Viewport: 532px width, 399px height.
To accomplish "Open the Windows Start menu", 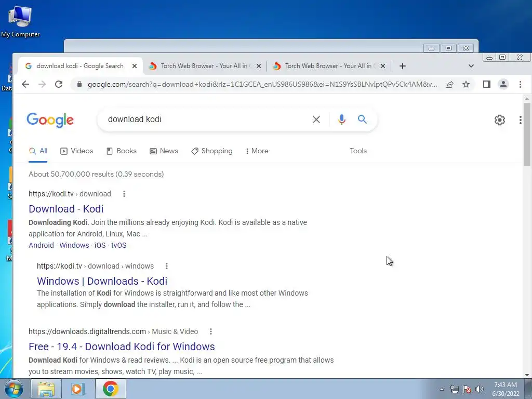I will [x=14, y=389].
